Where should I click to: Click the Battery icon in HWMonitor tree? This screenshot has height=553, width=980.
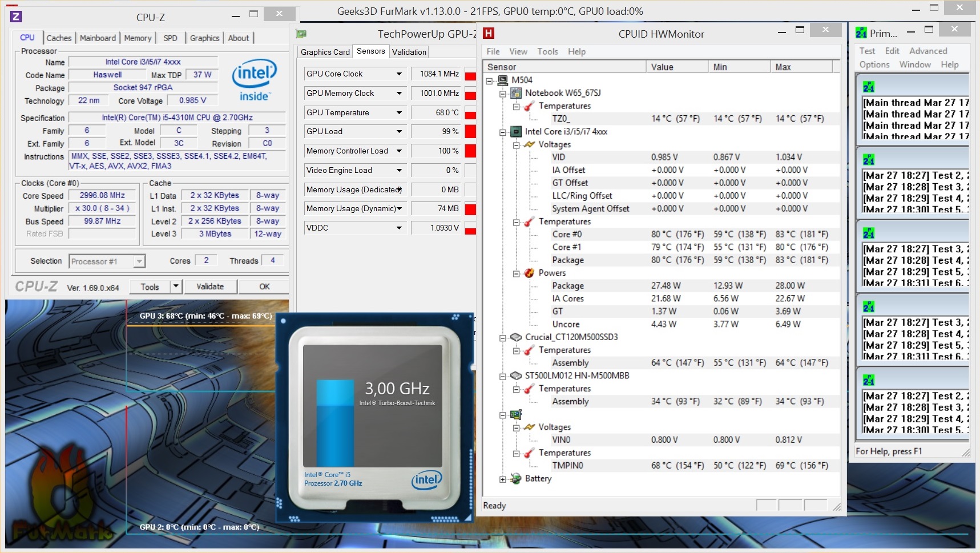pos(516,478)
